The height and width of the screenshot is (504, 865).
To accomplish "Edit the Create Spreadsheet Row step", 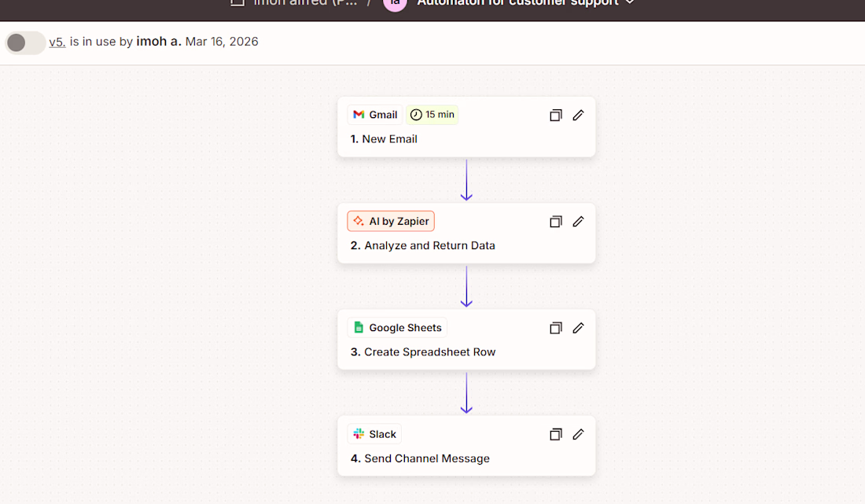I will coord(578,328).
